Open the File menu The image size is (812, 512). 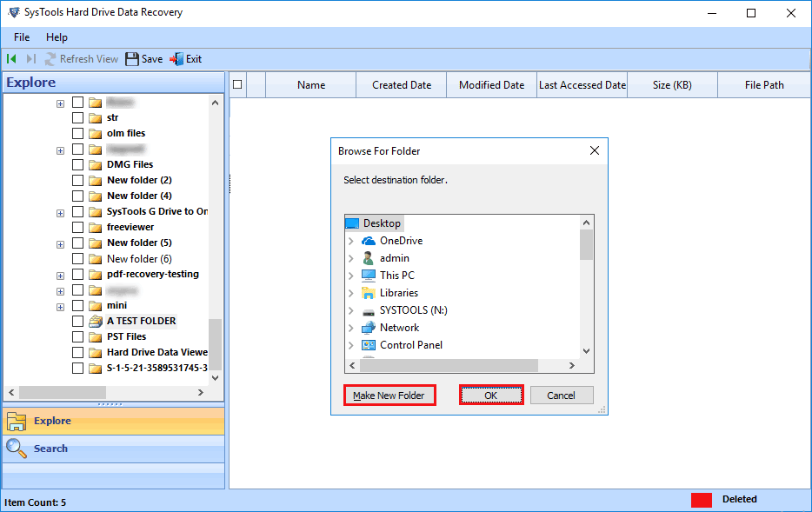pos(22,37)
